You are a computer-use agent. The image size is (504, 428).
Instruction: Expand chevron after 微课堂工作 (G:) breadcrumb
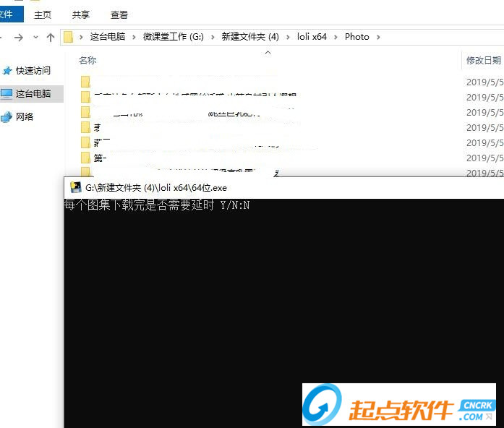213,38
